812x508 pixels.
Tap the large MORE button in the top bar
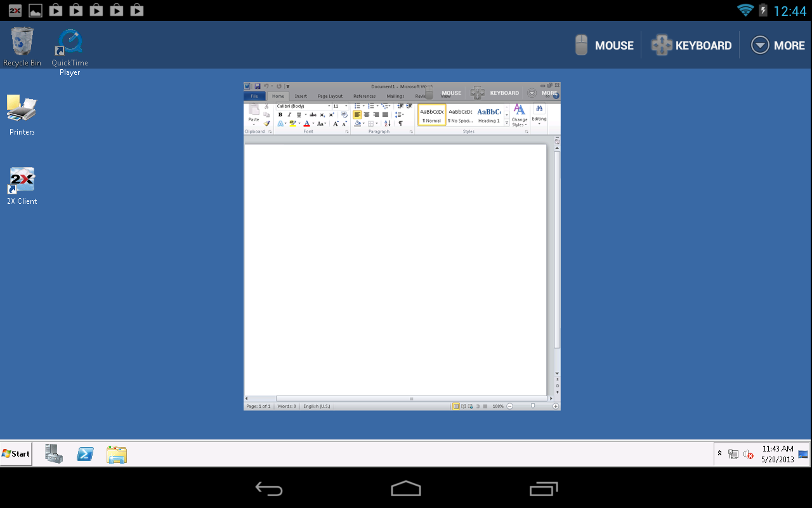(x=778, y=45)
